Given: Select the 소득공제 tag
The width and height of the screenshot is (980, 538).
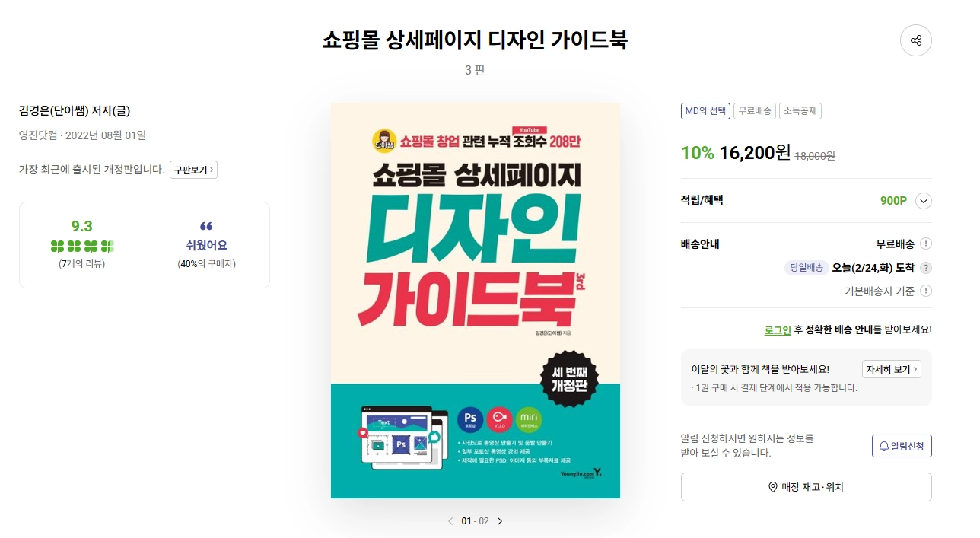Looking at the screenshot, I should pyautogui.click(x=800, y=111).
